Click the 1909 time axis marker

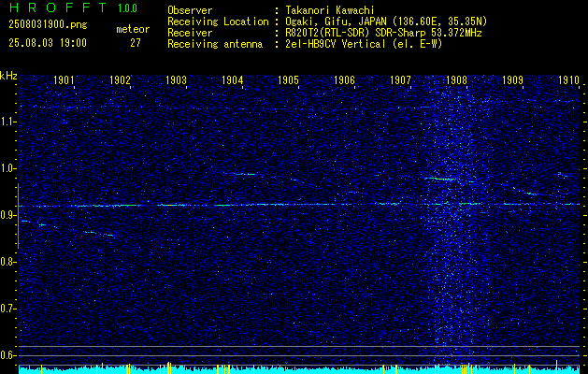point(512,79)
